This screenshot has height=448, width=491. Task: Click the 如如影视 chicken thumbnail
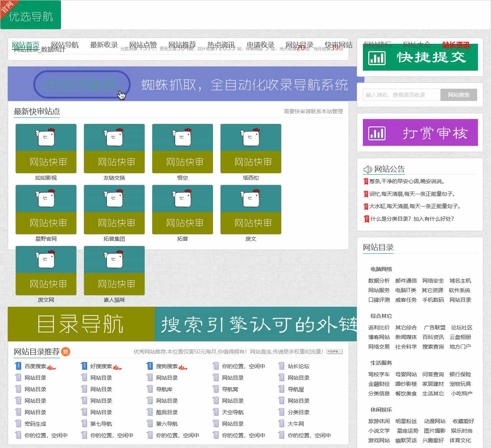[46, 148]
